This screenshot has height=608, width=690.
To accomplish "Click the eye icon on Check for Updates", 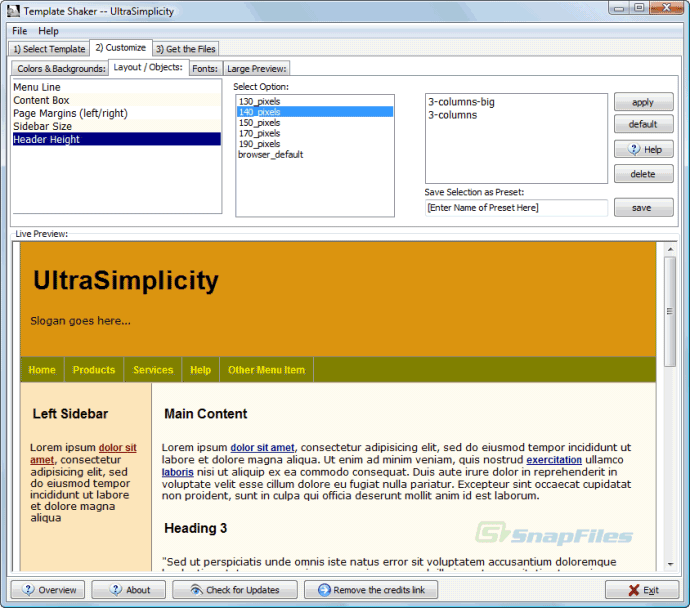I will pyautogui.click(x=196, y=590).
